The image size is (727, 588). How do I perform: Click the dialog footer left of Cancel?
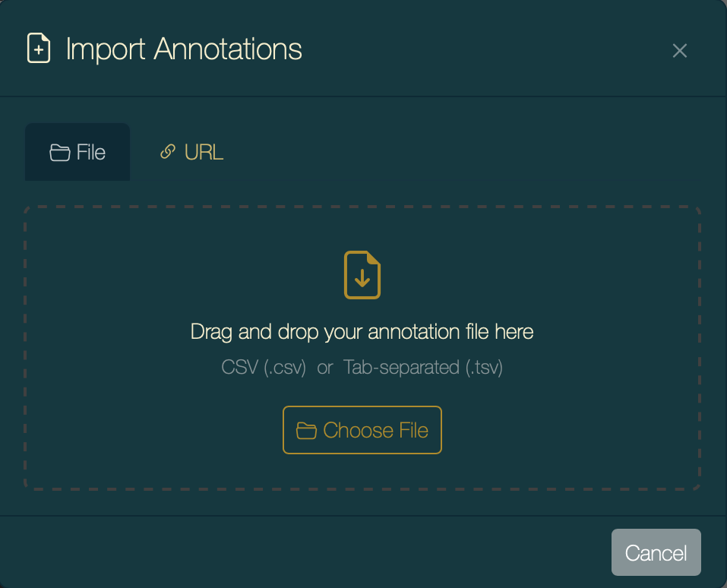[x=304, y=552]
